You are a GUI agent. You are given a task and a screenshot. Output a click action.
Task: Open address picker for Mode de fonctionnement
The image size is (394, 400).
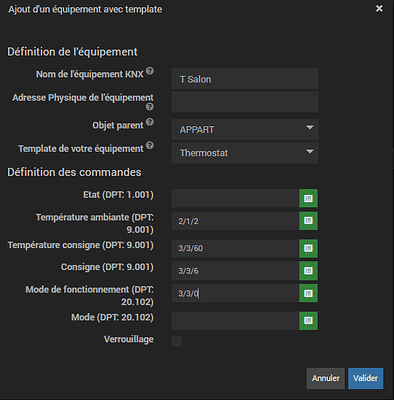308,293
